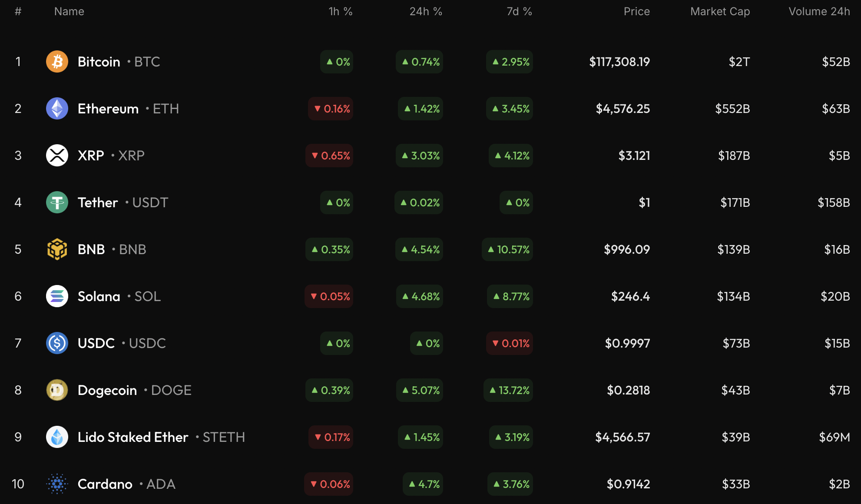861x504 pixels.
Task: Click the BNB cube icon
Action: pos(57,249)
